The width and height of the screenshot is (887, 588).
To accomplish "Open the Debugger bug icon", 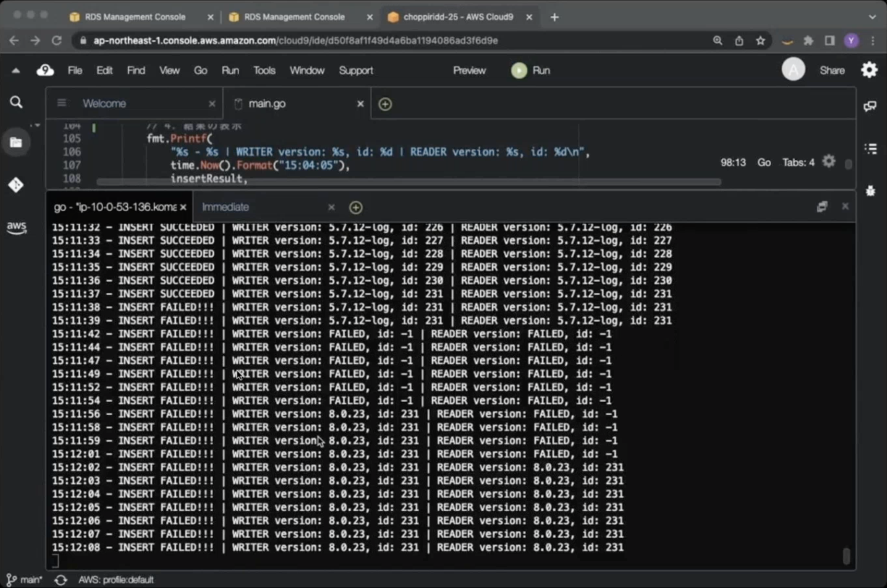I will [870, 191].
